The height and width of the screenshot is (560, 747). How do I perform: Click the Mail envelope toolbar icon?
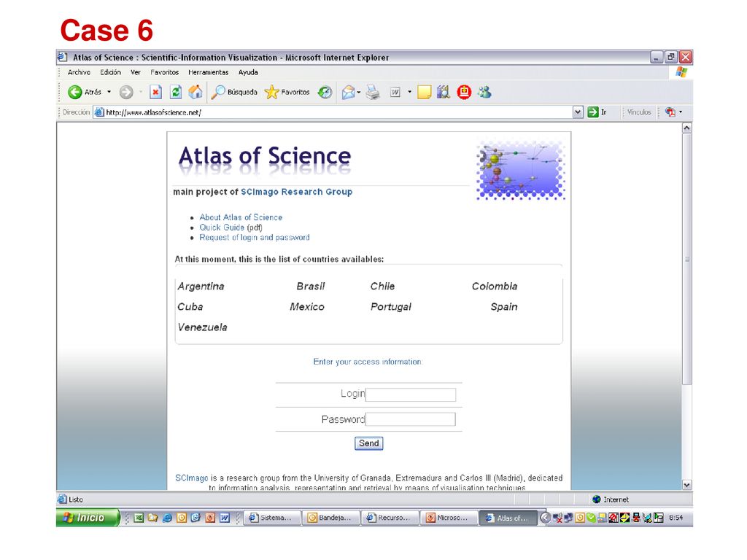348,92
